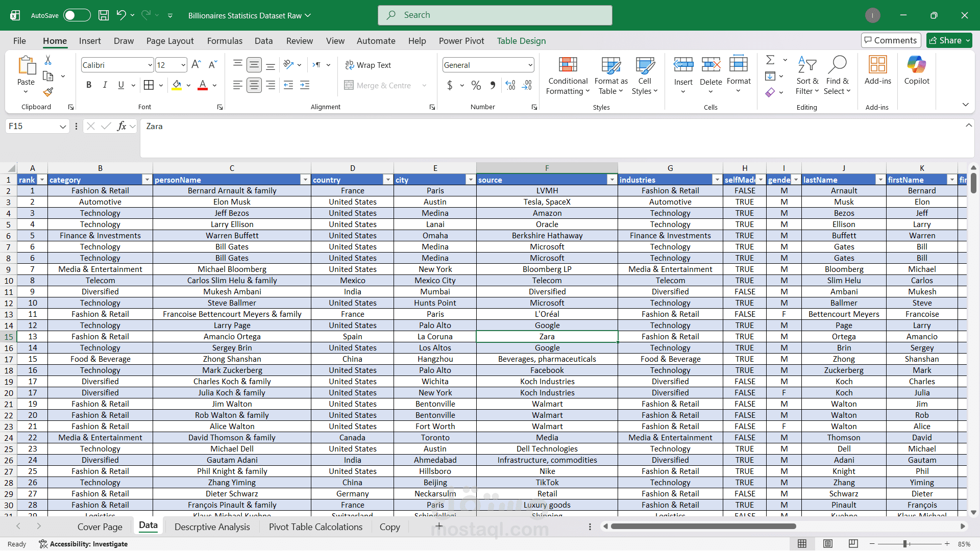Open the General number format dropdown
The width and height of the screenshot is (980, 551).
coord(530,65)
